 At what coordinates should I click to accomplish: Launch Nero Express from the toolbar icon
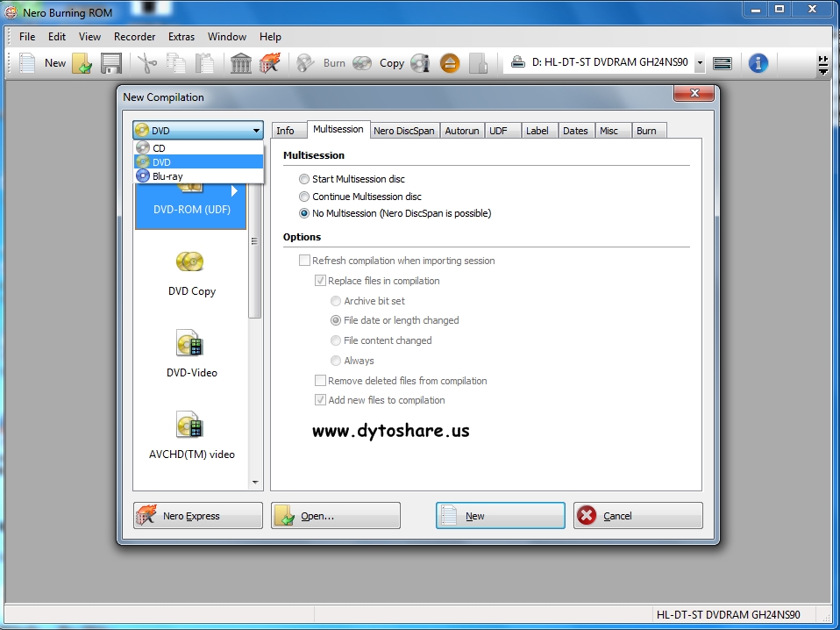coord(269,62)
